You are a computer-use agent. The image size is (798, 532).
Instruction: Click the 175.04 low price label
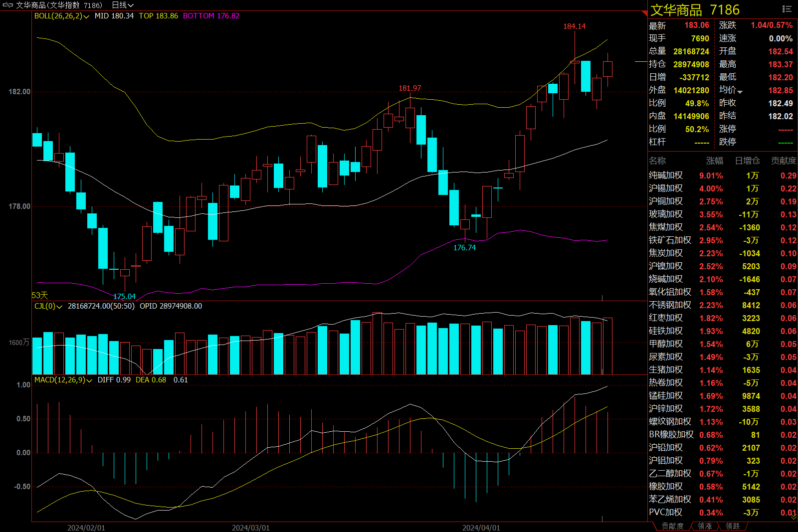[x=124, y=297]
